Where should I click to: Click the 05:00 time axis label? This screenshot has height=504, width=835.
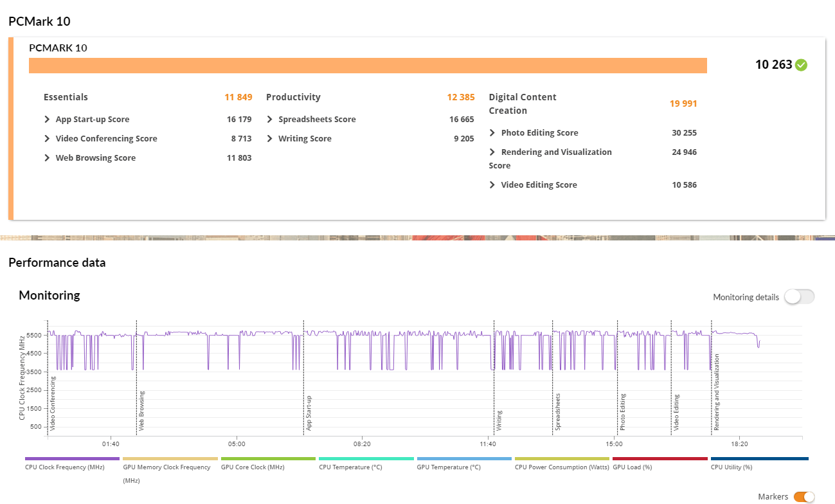coord(237,444)
